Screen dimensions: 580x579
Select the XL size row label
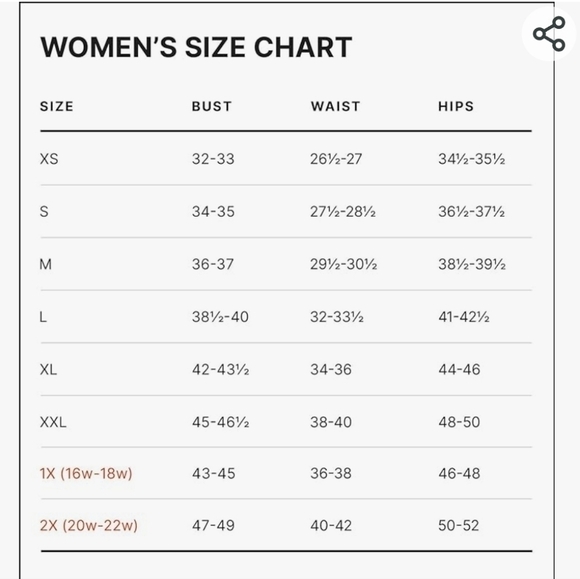[x=48, y=369]
